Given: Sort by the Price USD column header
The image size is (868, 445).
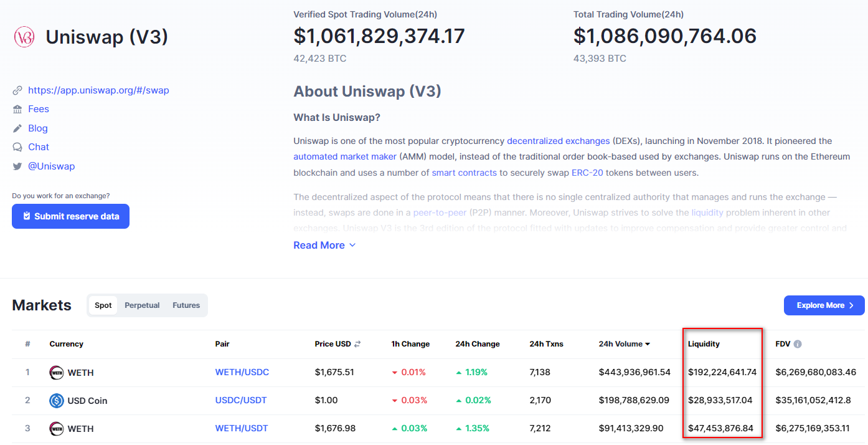Looking at the screenshot, I should pyautogui.click(x=333, y=344).
